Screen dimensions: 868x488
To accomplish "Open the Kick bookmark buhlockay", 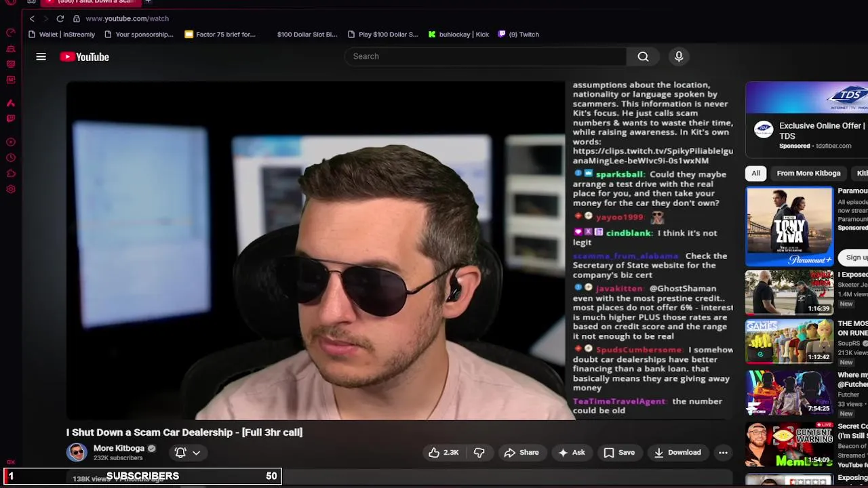I will pos(458,34).
